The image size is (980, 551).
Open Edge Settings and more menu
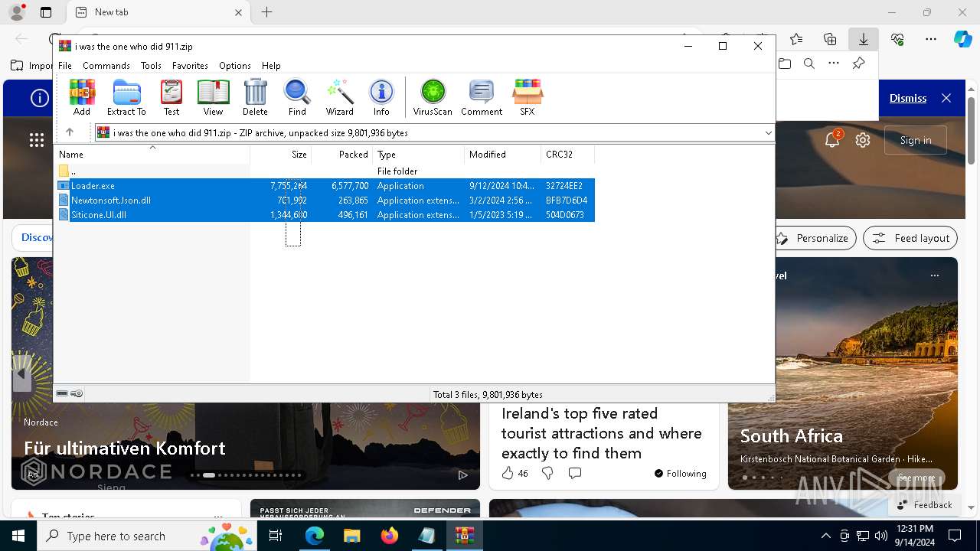(931, 39)
